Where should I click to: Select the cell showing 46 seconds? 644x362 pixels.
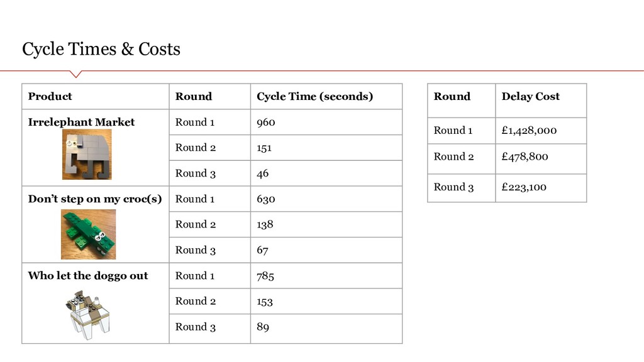pyautogui.click(x=326, y=173)
